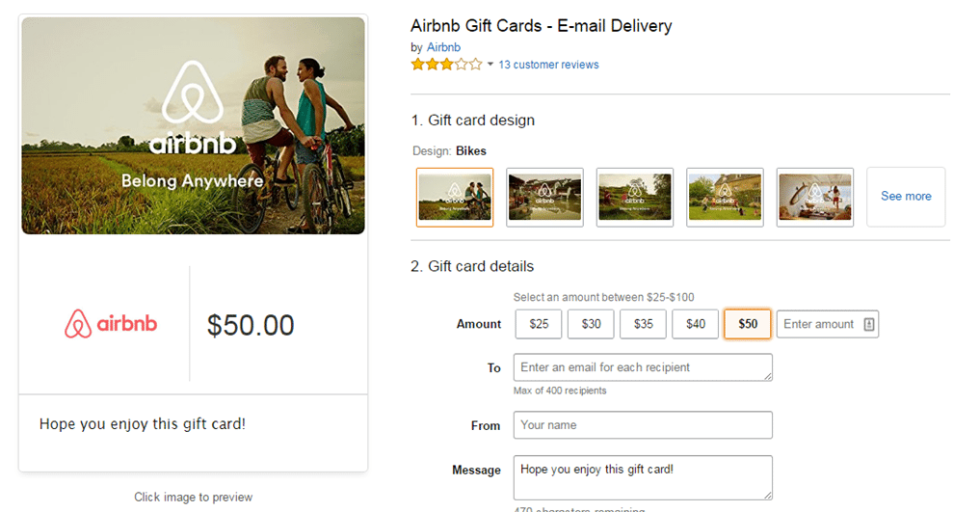Pick the fourth card design with the cottage

pos(725,197)
